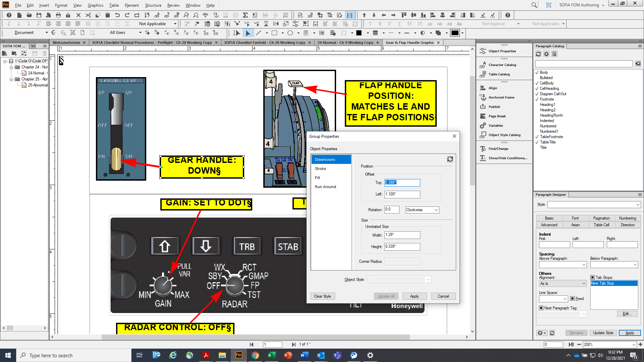Open the Publish panel

[x=494, y=107]
